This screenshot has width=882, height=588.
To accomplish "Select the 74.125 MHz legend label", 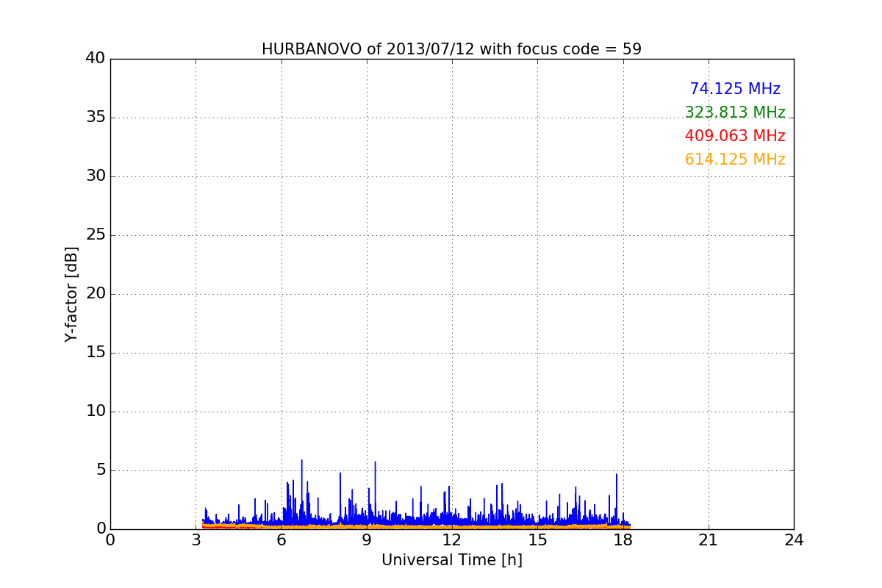I will [735, 89].
